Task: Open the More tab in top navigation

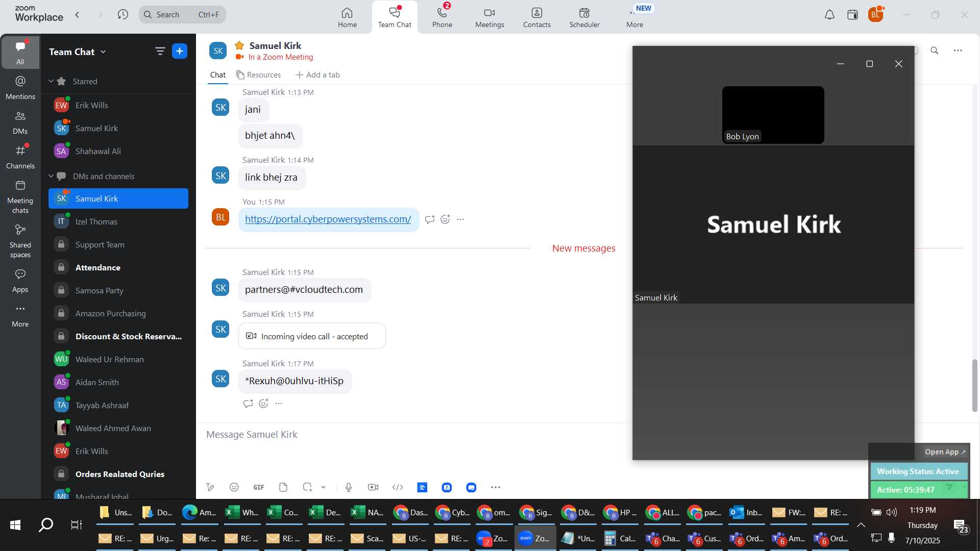Action: [x=634, y=17]
